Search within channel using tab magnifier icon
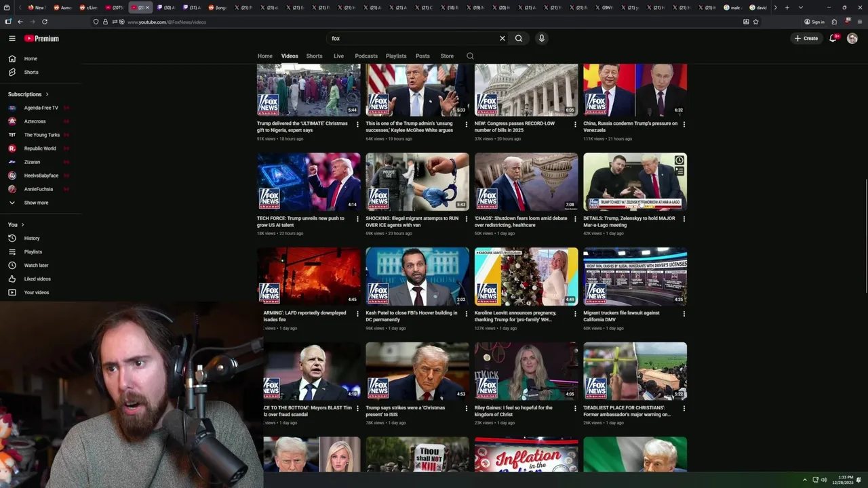Screen dimensions: 868x488 pyautogui.click(x=470, y=56)
